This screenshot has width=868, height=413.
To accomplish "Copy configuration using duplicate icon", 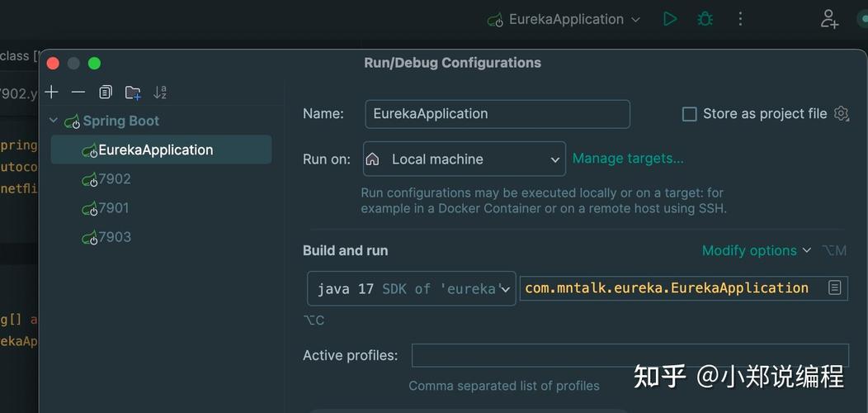I will (x=105, y=92).
